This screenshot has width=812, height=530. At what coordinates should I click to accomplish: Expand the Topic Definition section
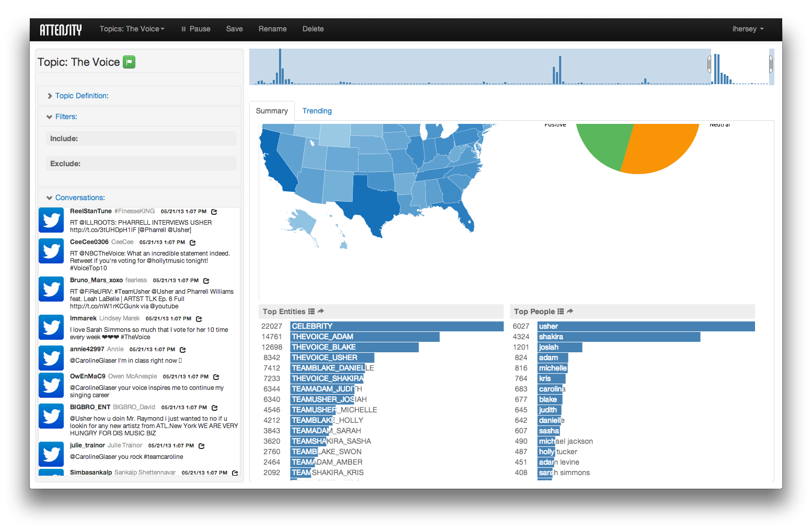click(x=82, y=96)
